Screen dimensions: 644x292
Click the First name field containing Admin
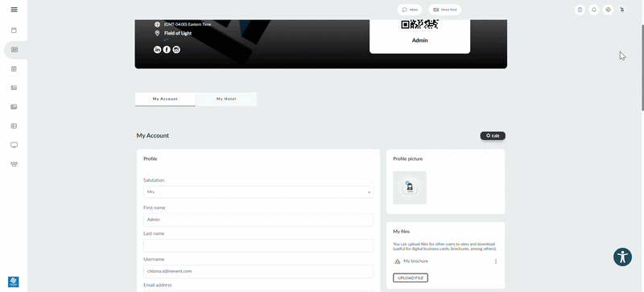(x=258, y=220)
